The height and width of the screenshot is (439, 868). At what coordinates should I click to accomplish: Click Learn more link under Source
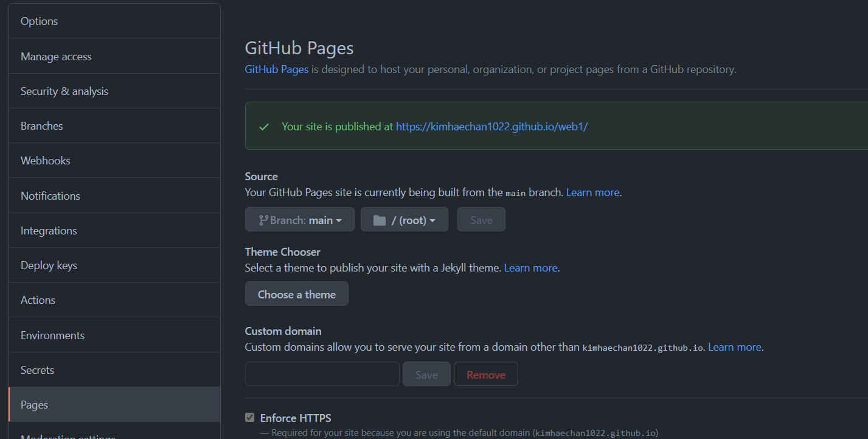pos(592,192)
